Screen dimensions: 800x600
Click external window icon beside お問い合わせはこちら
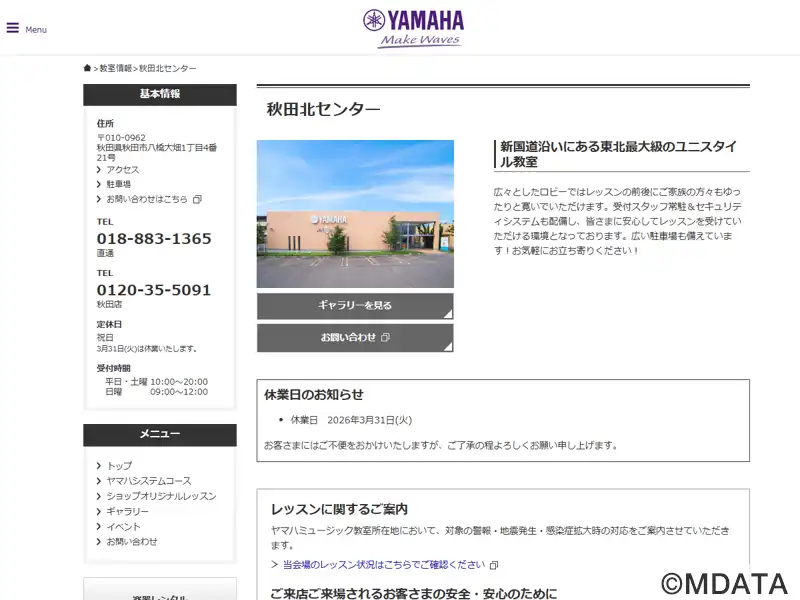point(197,199)
